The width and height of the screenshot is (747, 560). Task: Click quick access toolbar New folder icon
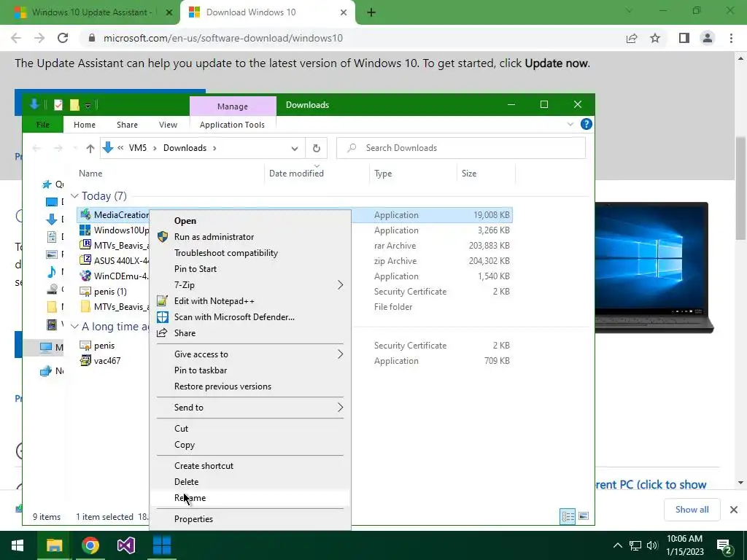coord(74,105)
